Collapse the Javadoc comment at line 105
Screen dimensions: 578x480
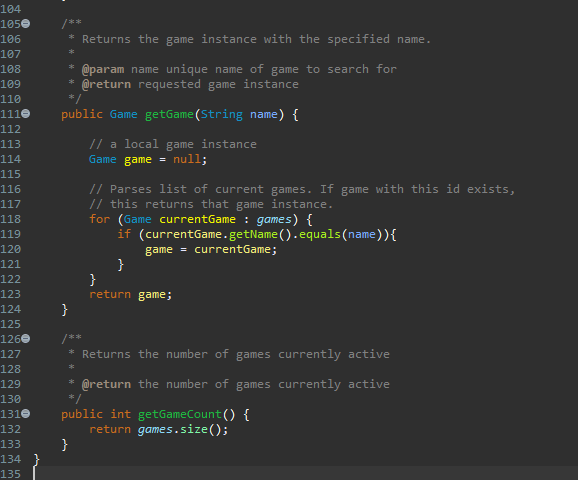(25, 24)
